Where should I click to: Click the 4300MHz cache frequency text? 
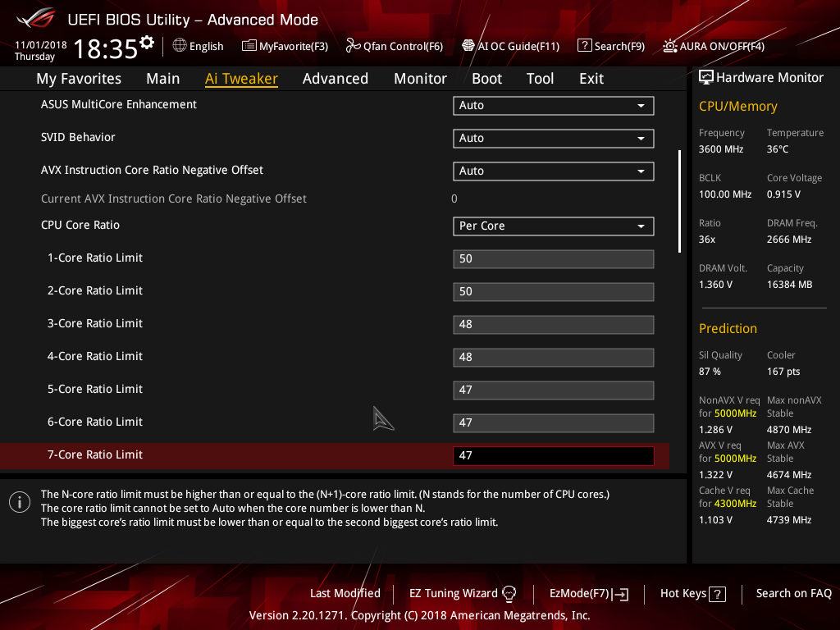tap(736, 504)
